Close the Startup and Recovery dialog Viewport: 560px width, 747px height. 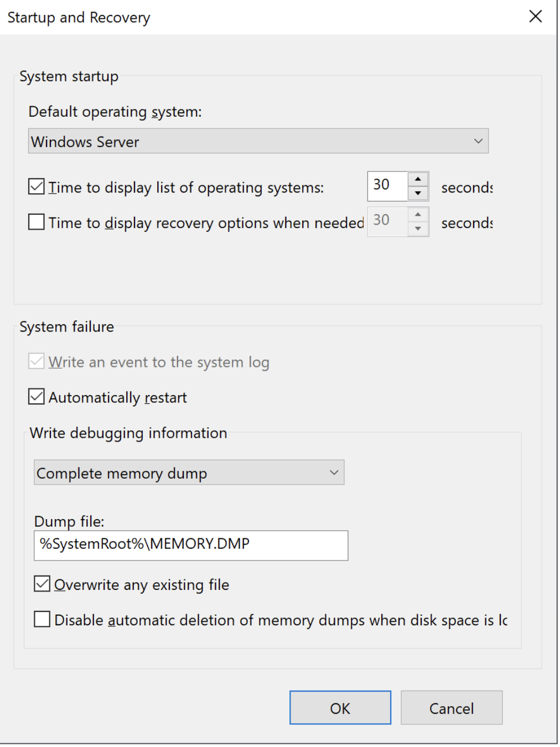coord(535,17)
